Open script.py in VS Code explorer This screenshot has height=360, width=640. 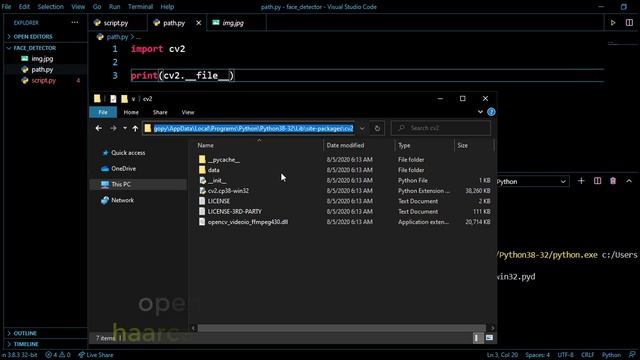(x=43, y=80)
